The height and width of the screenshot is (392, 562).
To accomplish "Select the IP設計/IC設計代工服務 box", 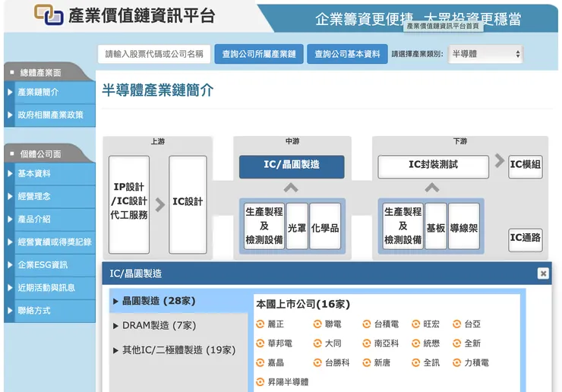I will click(129, 205).
